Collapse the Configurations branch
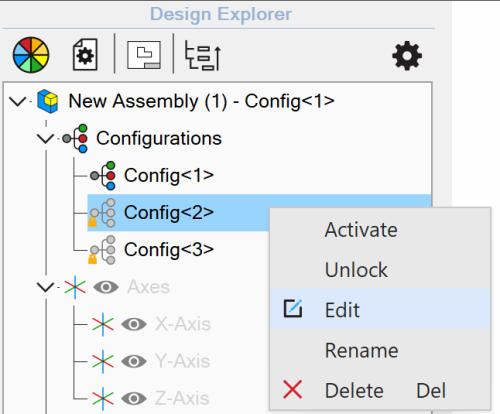500x414 pixels. click(x=46, y=138)
